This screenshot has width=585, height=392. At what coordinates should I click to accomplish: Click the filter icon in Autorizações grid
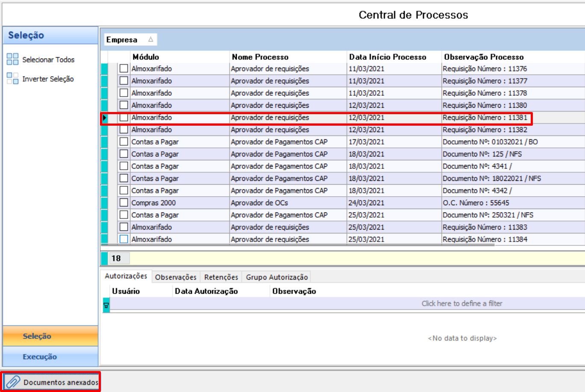point(106,305)
